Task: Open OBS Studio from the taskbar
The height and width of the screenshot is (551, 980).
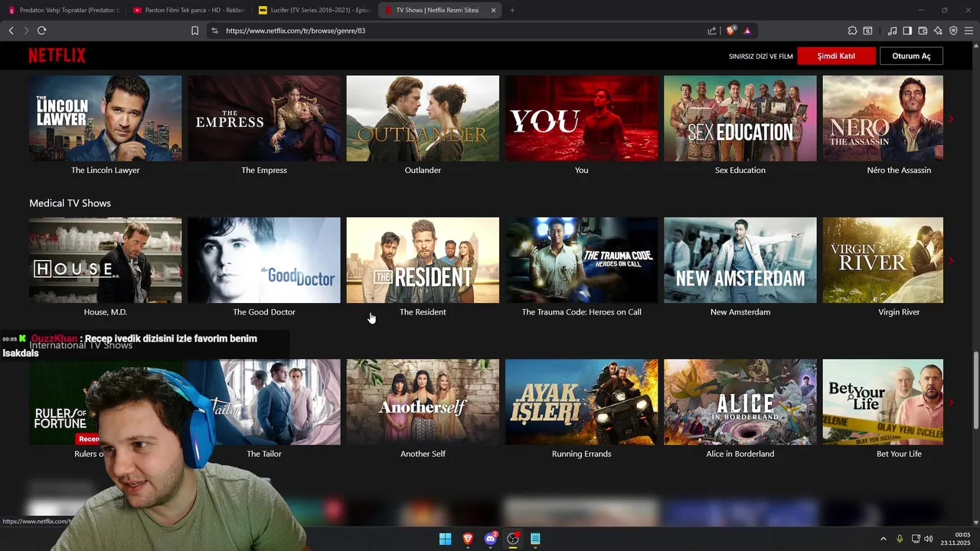Action: [x=513, y=539]
